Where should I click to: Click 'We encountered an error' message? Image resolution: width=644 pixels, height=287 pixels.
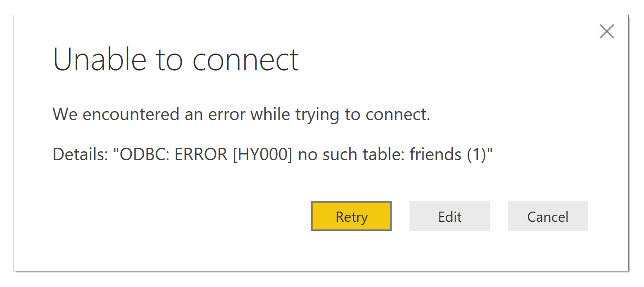click(241, 114)
